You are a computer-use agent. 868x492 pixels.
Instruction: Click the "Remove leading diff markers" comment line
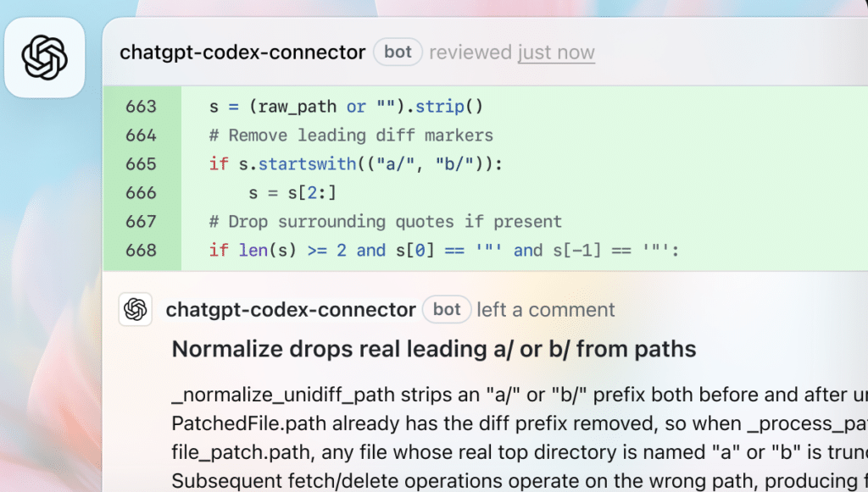[351, 135]
